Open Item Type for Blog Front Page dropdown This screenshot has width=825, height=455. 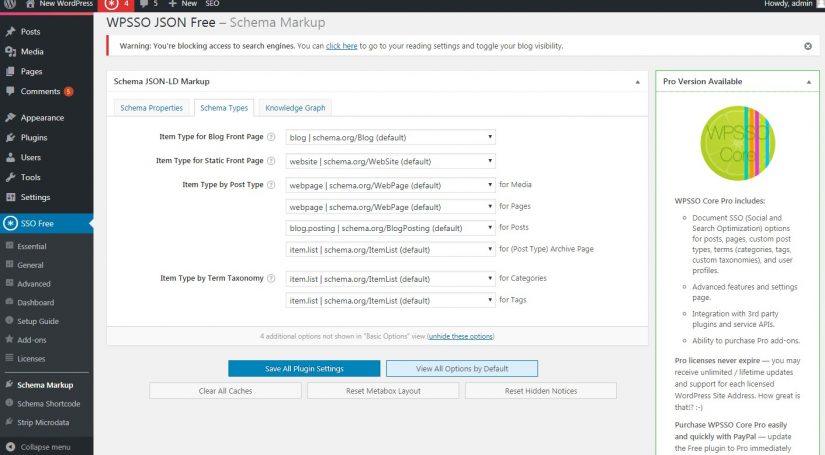point(390,137)
